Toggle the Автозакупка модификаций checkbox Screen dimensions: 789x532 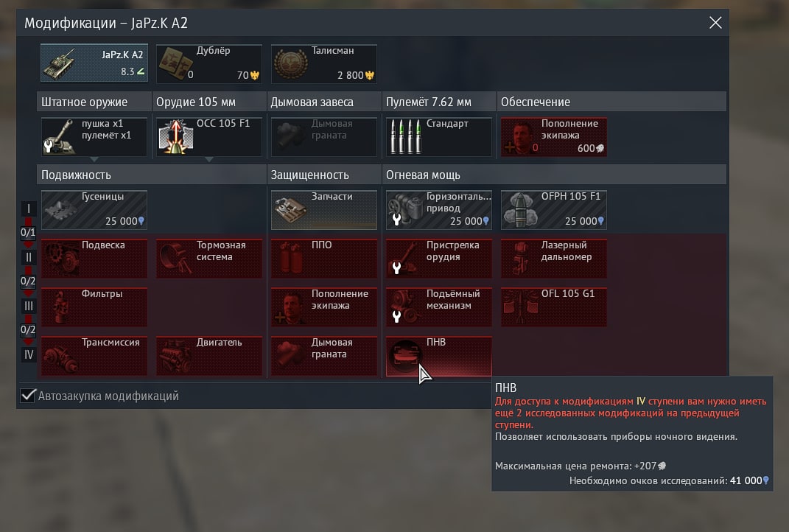(28, 396)
